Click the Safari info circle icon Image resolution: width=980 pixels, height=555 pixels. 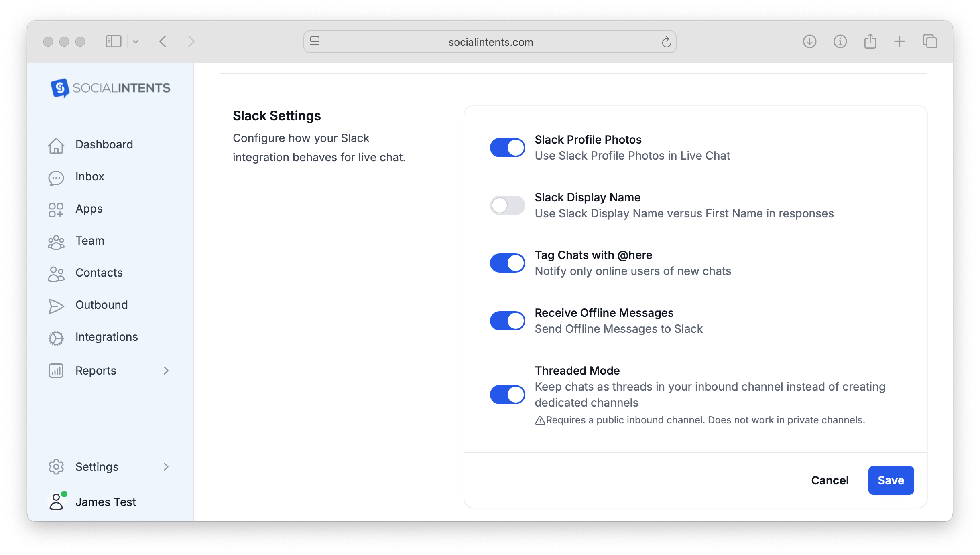click(x=840, y=41)
